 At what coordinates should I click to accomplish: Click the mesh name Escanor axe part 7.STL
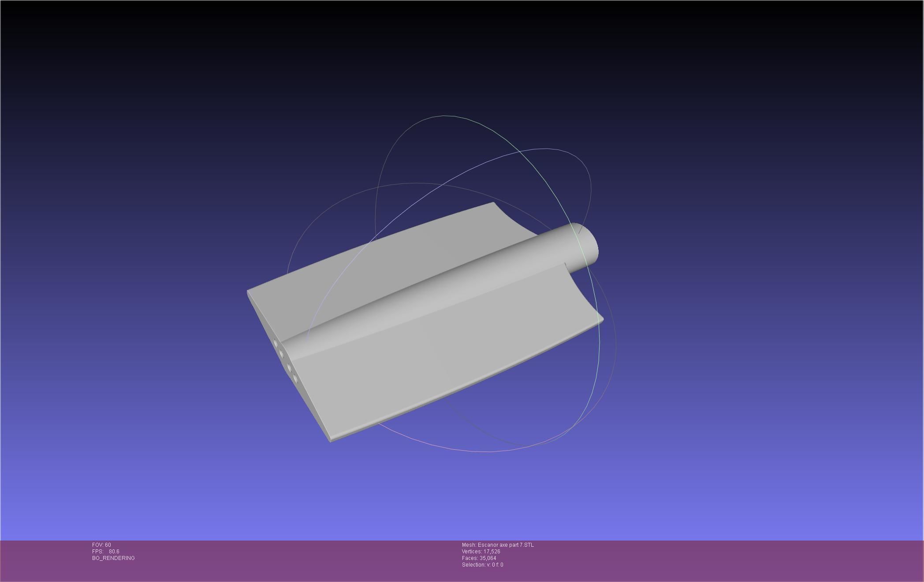[x=498, y=545]
